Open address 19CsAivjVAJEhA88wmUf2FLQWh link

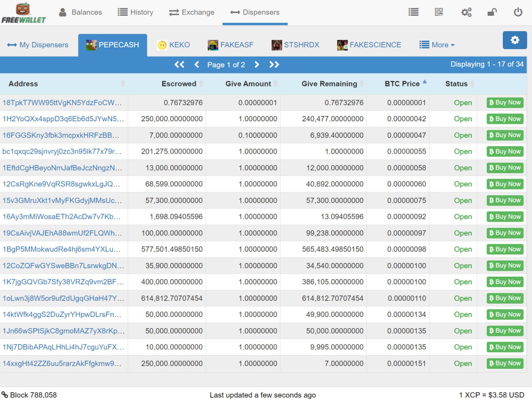click(62, 233)
